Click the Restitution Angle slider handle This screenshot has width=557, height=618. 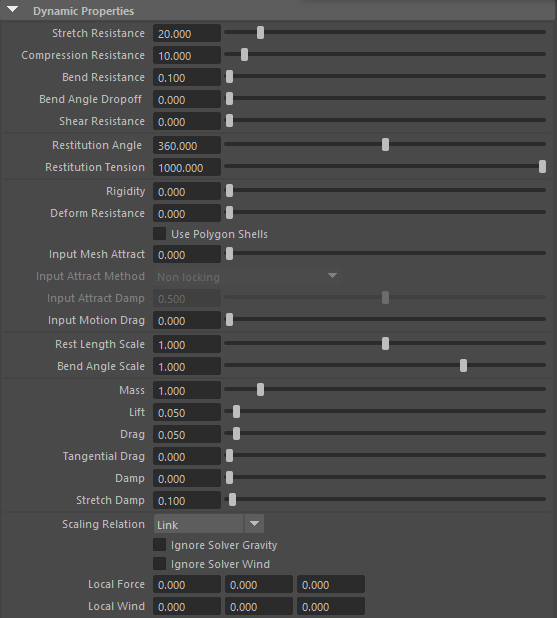(386, 145)
